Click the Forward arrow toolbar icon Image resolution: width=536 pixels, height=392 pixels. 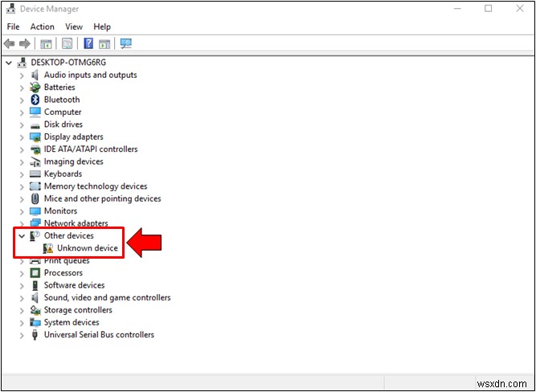pyautogui.click(x=25, y=43)
